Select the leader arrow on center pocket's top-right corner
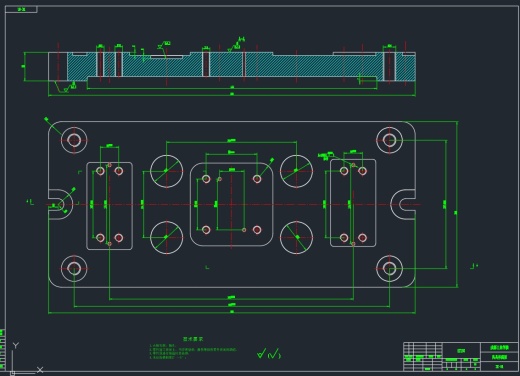 (266, 167)
